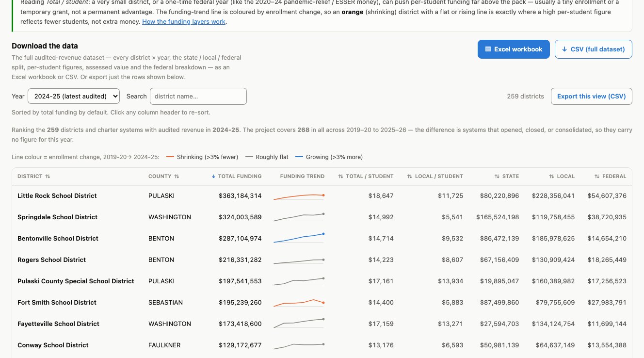Screen dimensions: 644x358
Task: Click the gray Roughly flat legend swatch
Action: tap(249, 157)
